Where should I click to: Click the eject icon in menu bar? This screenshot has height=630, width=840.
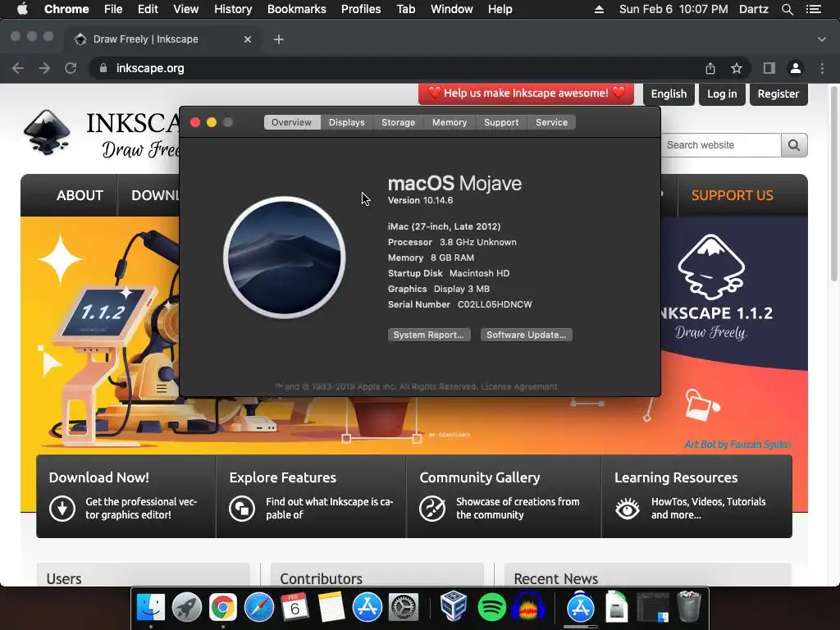tap(599, 9)
